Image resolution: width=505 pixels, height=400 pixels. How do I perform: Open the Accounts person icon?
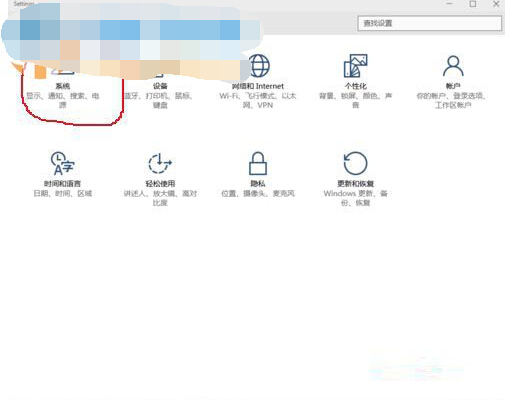(453, 66)
